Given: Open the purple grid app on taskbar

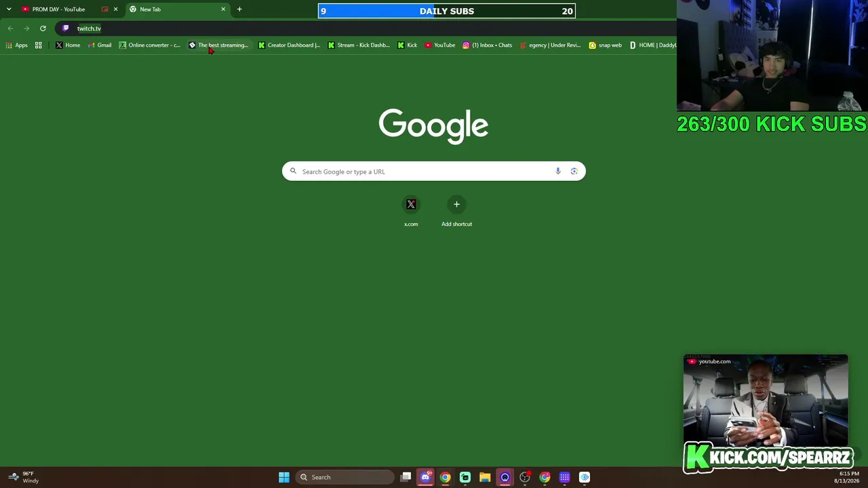Looking at the screenshot, I should tap(564, 477).
